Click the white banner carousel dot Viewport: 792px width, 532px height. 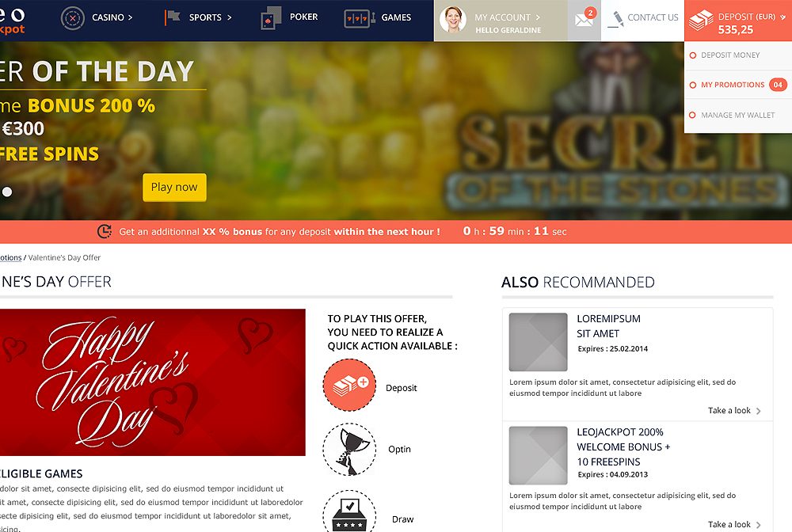pyautogui.click(x=7, y=192)
